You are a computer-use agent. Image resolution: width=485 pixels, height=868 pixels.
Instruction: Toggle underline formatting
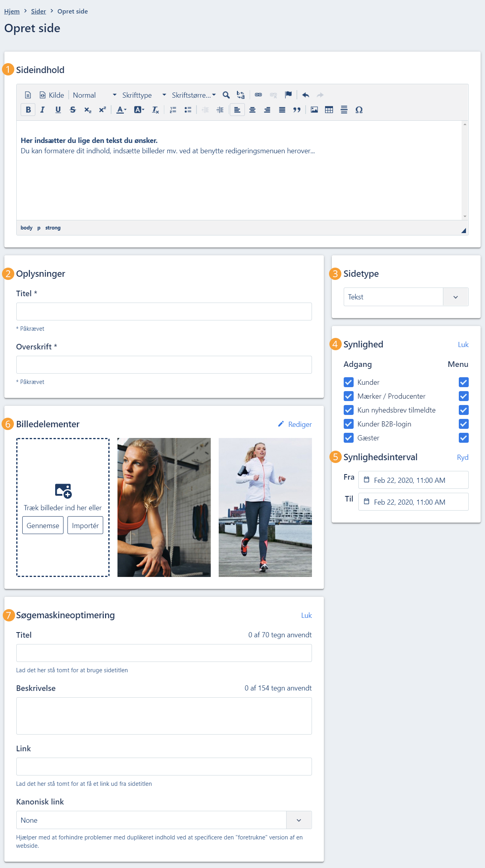click(x=58, y=110)
